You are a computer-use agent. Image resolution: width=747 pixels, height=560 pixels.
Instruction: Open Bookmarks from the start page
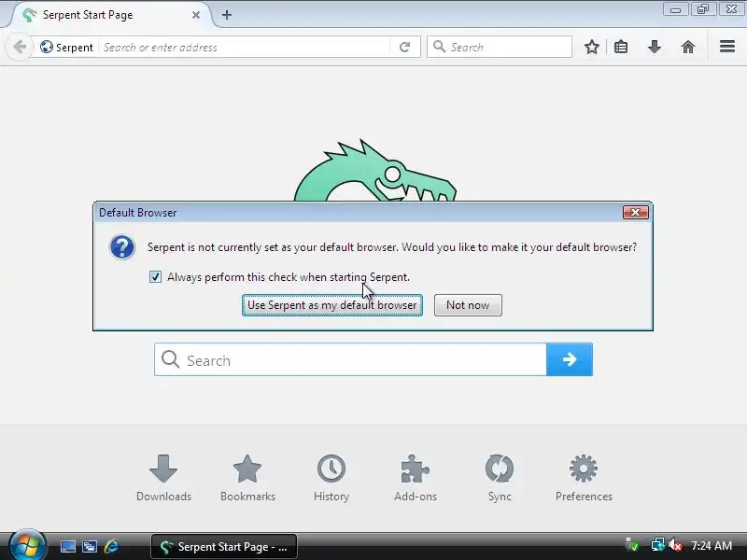(247, 478)
